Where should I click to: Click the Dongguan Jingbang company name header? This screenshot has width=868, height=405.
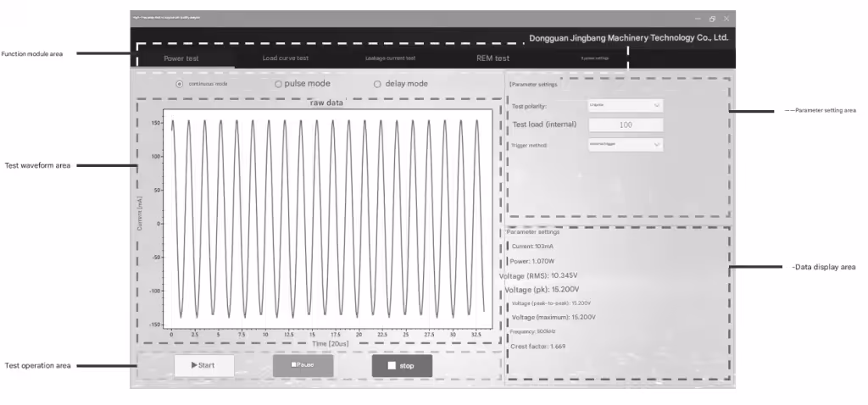(x=628, y=37)
